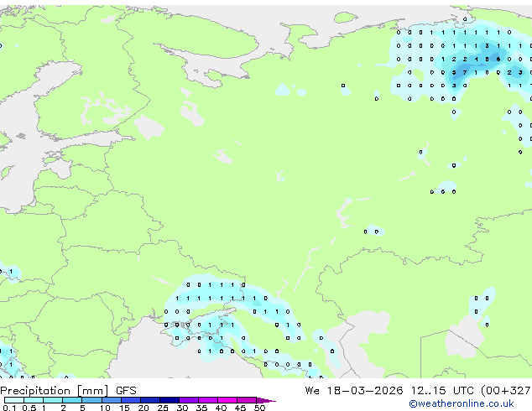Pick the 35–40 mm purple legend swatch
Image resolution: width=532 pixels, height=411 pixels.
coord(207,400)
